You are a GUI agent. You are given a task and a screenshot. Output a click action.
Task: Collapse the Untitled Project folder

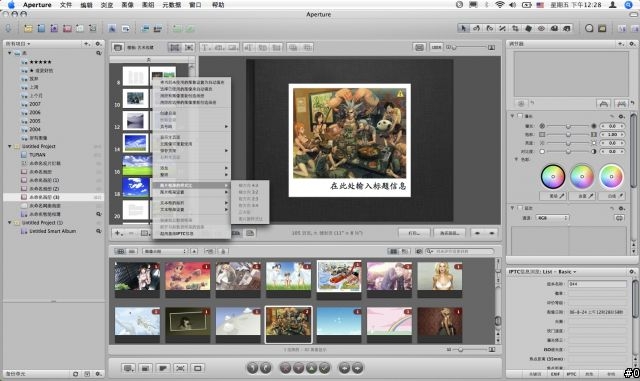coord(9,146)
